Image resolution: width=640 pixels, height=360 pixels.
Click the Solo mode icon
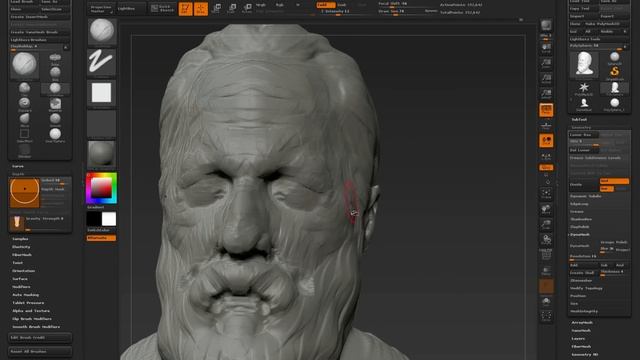[x=546, y=302]
